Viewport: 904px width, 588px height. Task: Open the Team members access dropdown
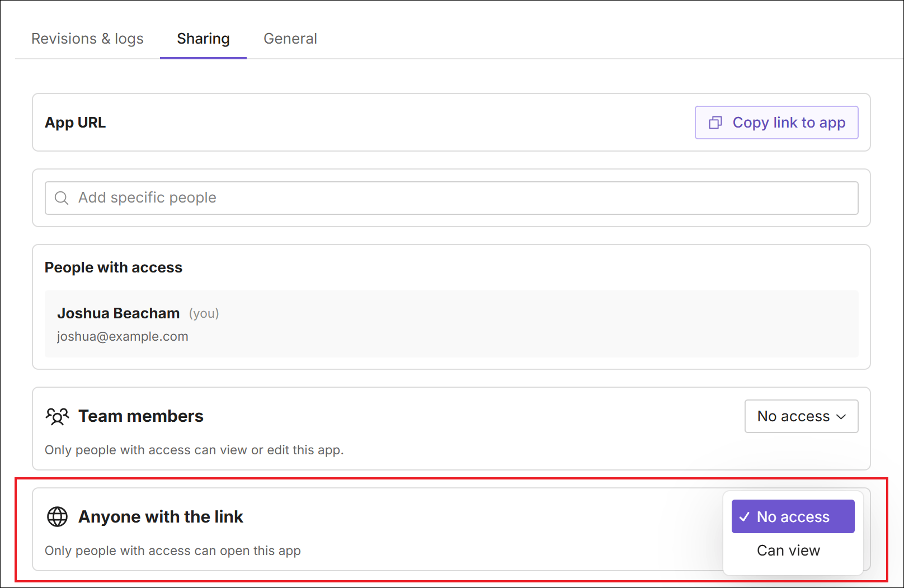coord(801,416)
